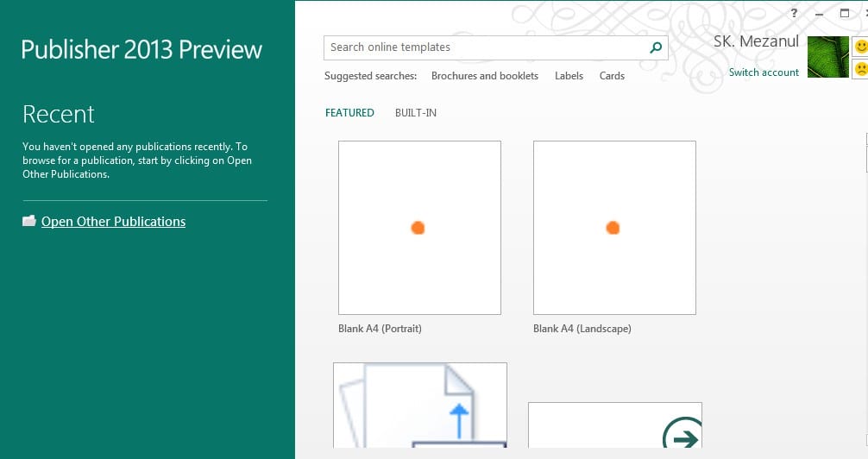Send a frown feedback face icon
Viewport: 868px width, 459px height.
860,69
